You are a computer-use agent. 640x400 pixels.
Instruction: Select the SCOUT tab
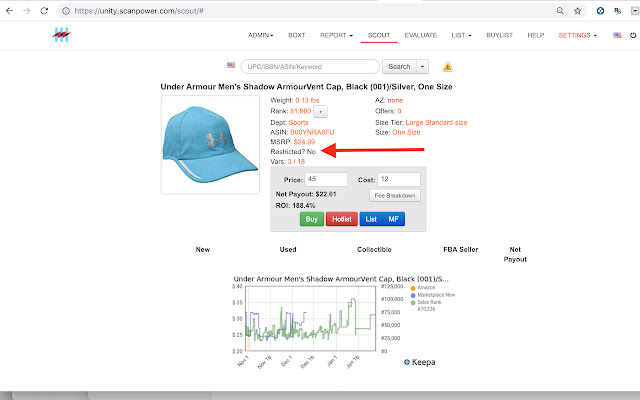coord(379,35)
